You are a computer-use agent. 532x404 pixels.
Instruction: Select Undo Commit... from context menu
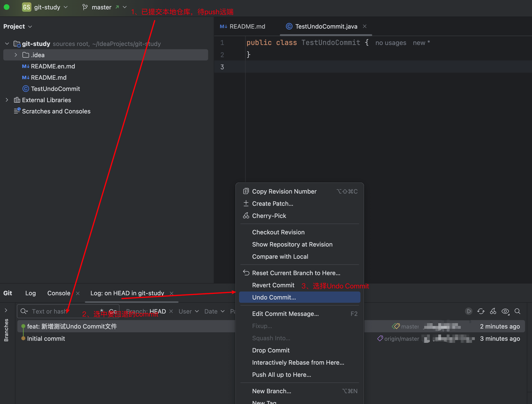tap(274, 297)
